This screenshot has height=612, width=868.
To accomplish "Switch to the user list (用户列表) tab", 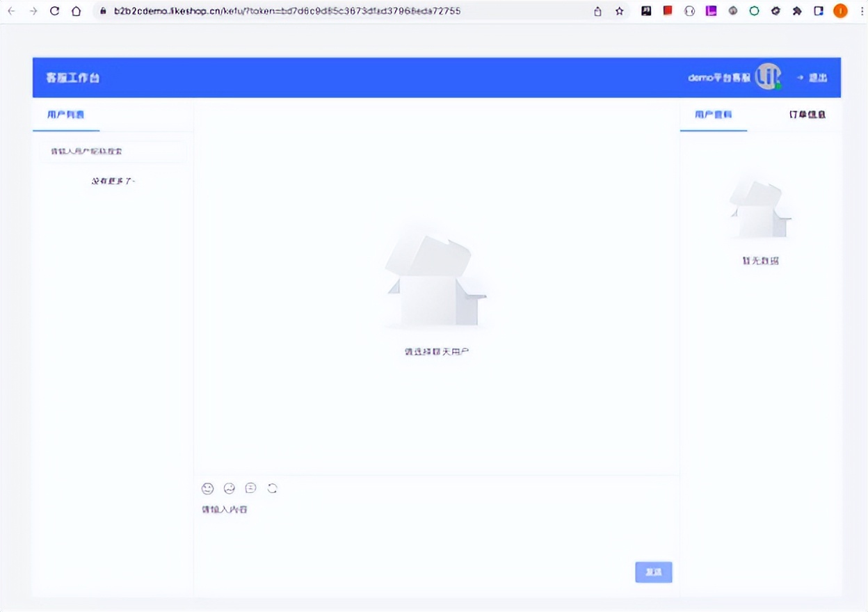I will click(66, 115).
